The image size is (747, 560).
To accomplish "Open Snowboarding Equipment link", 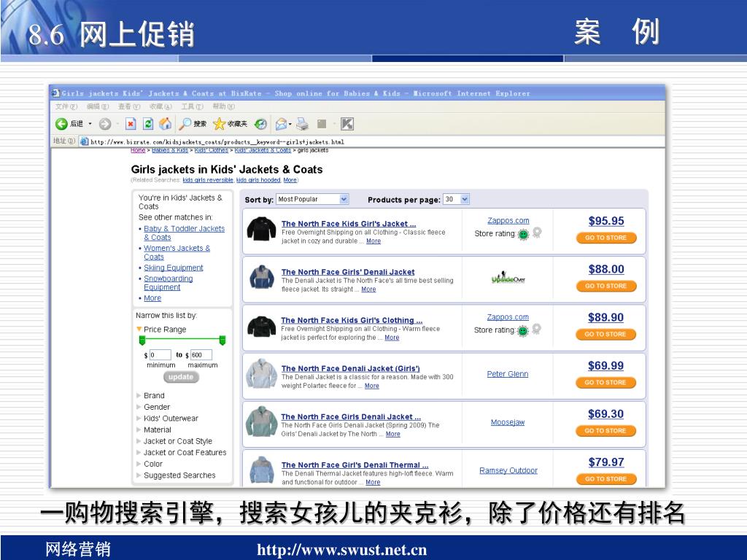I will pyautogui.click(x=169, y=283).
